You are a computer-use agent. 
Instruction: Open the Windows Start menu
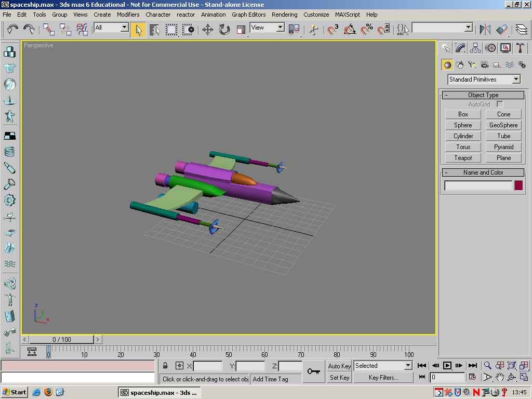tap(14, 392)
